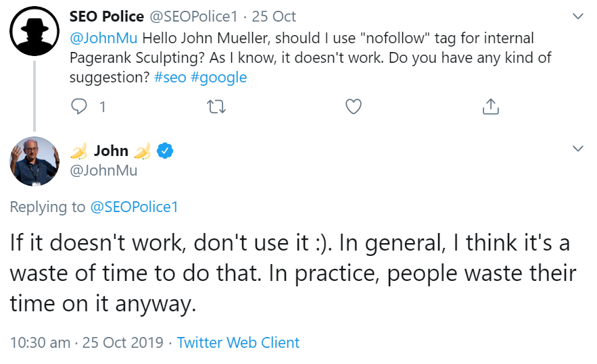597x364 pixels.
Task: Click the reply icon on SEO Police tweet
Action: pyautogui.click(x=80, y=106)
